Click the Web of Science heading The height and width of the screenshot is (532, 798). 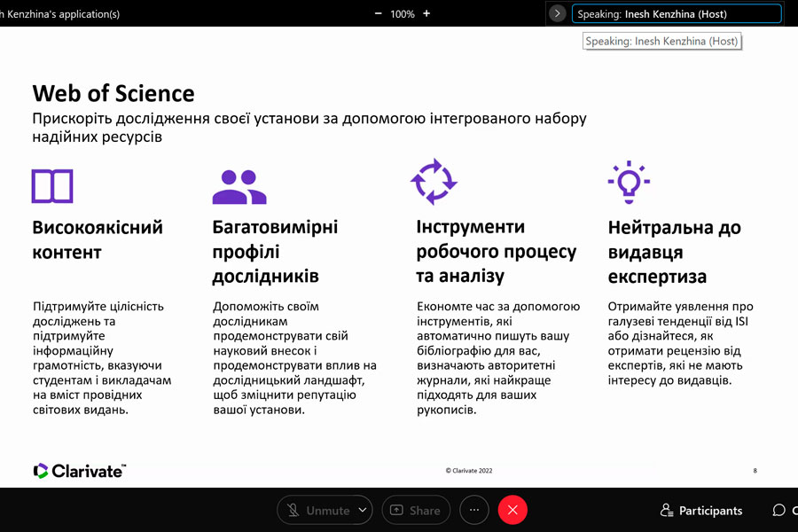113,94
